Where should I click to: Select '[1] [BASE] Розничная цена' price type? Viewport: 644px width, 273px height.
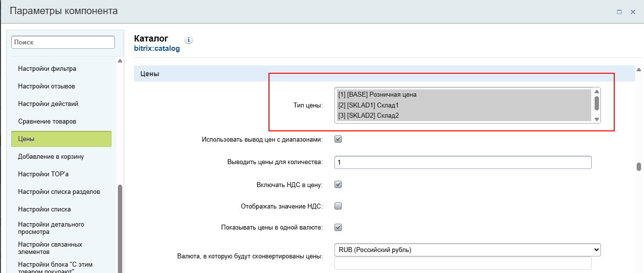pyautogui.click(x=377, y=95)
